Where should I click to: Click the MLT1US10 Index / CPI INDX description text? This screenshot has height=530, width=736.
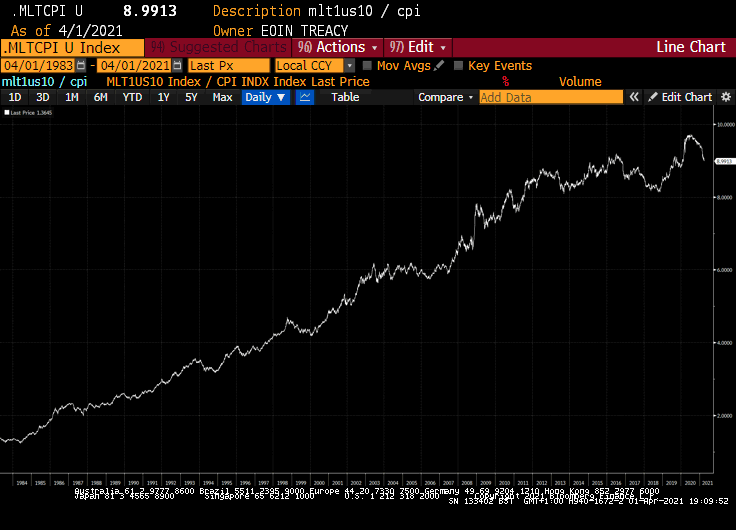click(238, 82)
